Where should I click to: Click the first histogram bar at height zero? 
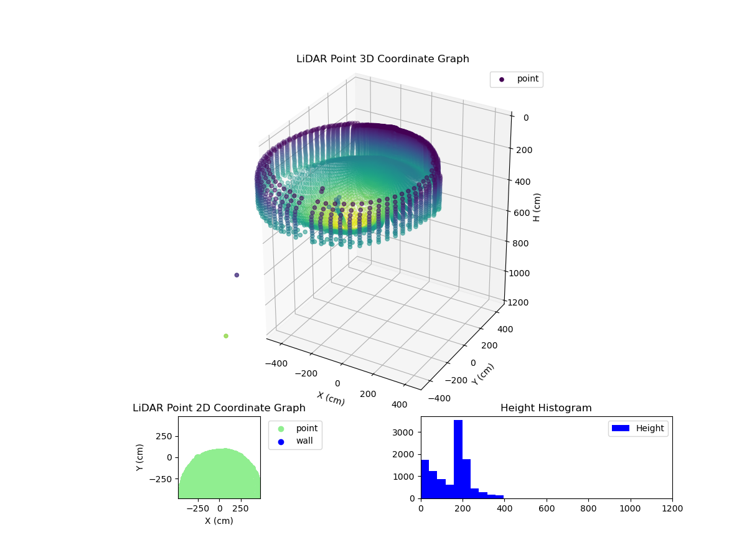425,479
